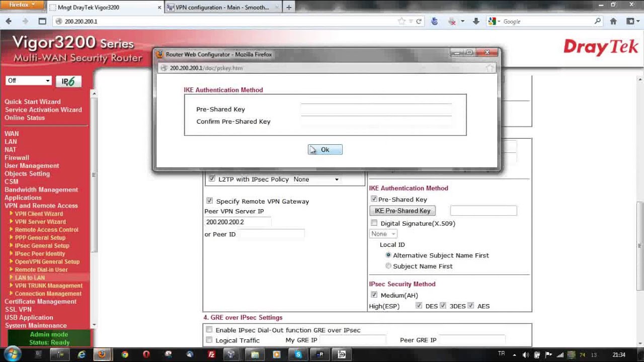Select Subject Name First radio
The height and width of the screenshot is (362, 644).
[388, 266]
